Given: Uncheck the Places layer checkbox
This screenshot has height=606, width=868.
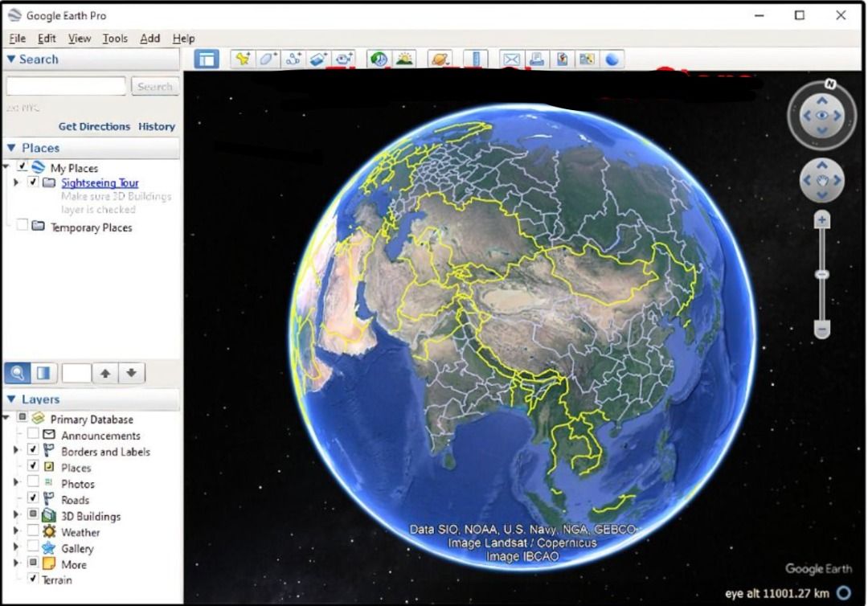Looking at the screenshot, I should click(33, 465).
